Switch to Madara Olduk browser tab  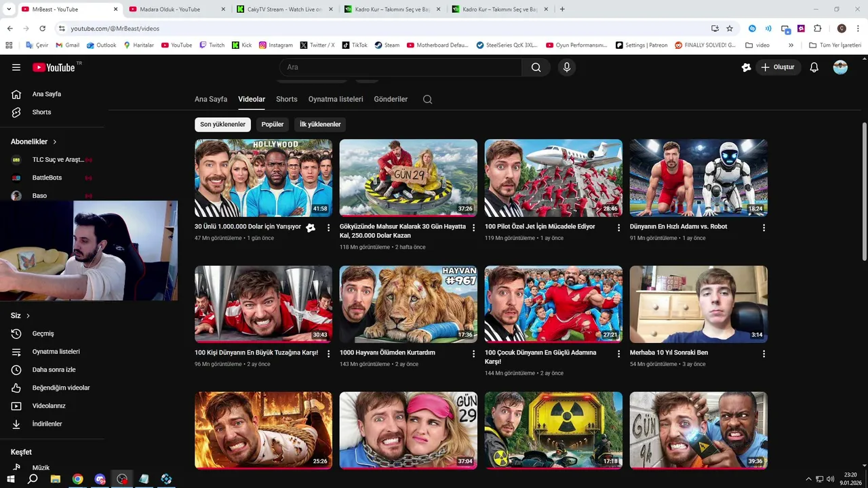[x=176, y=9]
